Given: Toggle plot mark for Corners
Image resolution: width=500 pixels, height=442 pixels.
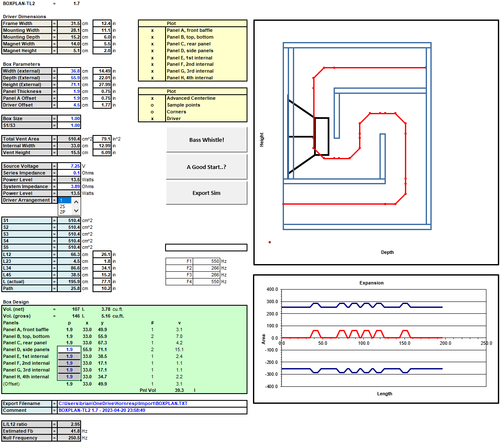Looking at the screenshot, I should pos(152,112).
